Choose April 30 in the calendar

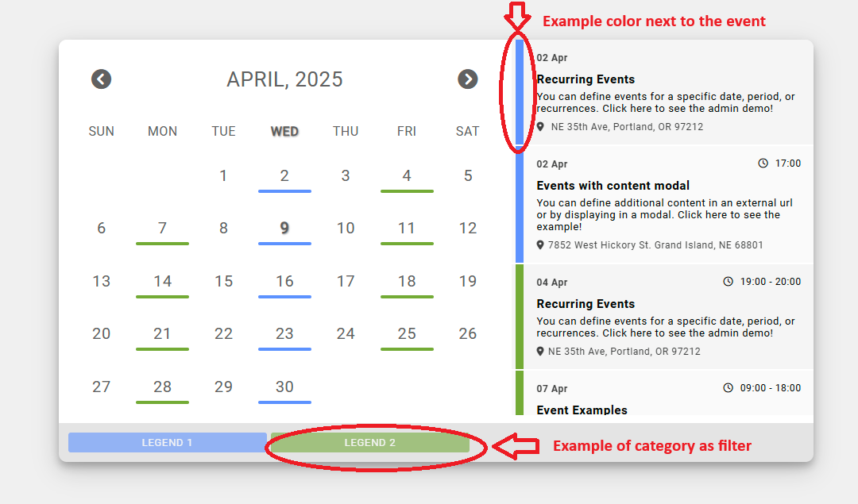[284, 387]
